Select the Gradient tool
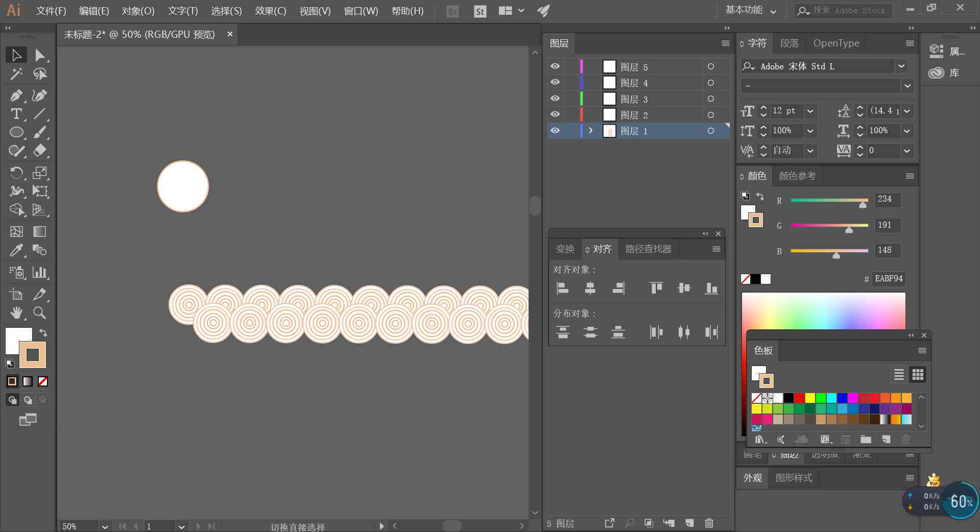Viewport: 980px width, 532px height. pyautogui.click(x=40, y=231)
